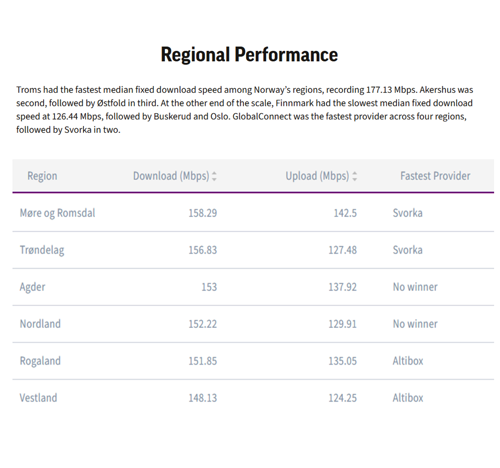The image size is (500, 468).
Task: Sort table by Upload (Mbps) arrows
Action: click(x=355, y=176)
